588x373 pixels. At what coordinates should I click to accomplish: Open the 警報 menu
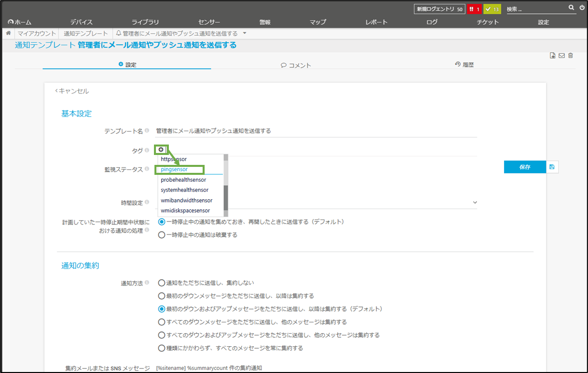pos(265,22)
